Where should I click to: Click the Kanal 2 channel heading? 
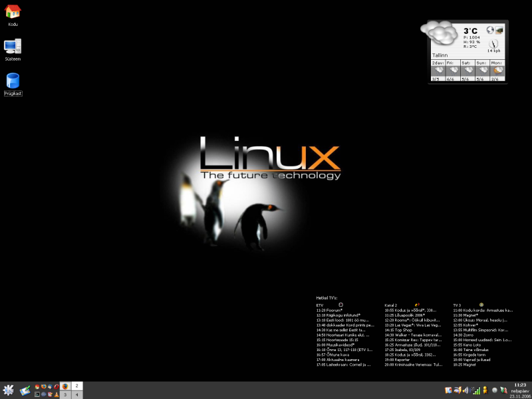[x=391, y=305]
